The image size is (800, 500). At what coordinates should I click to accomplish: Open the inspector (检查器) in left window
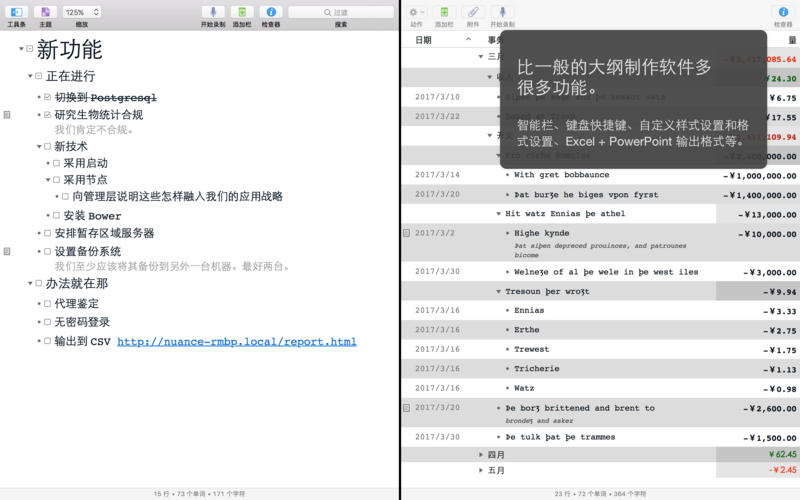coord(271,12)
